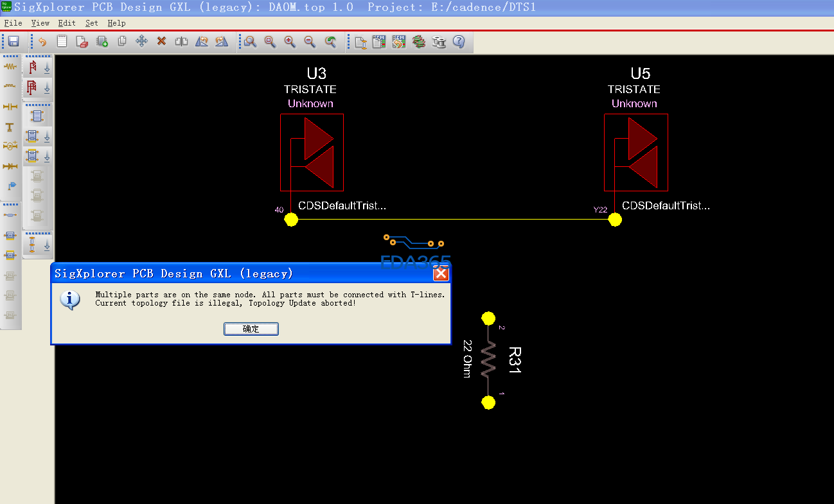
Task: Select the source element with plus sign
Action: tap(10, 146)
